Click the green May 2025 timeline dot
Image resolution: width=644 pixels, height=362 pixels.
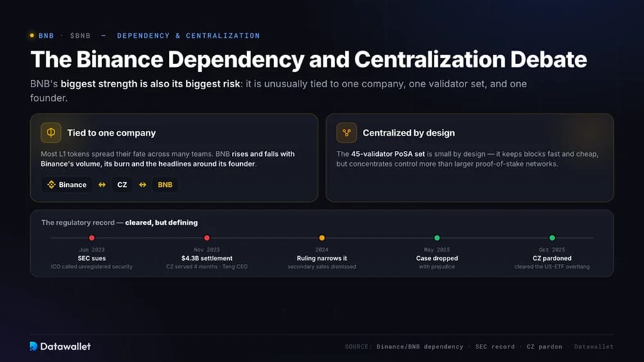(437, 238)
